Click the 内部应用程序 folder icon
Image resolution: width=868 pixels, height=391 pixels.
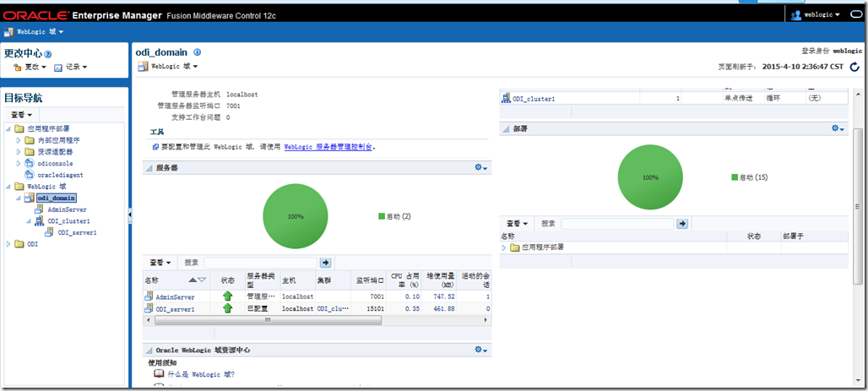point(30,140)
